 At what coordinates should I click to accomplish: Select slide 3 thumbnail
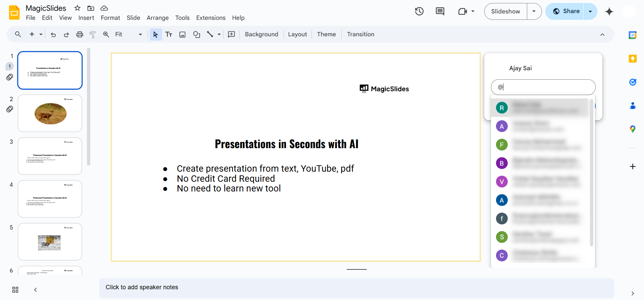click(x=50, y=156)
